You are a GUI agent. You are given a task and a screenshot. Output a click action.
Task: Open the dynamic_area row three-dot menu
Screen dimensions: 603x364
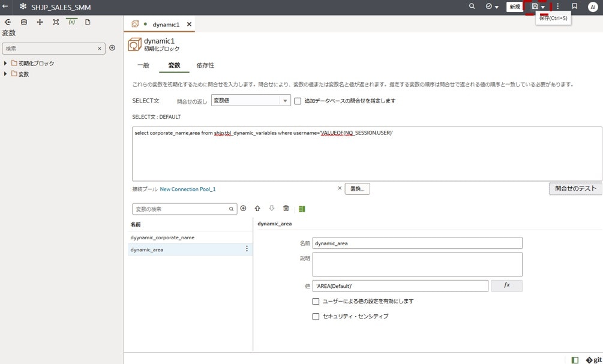(x=247, y=249)
